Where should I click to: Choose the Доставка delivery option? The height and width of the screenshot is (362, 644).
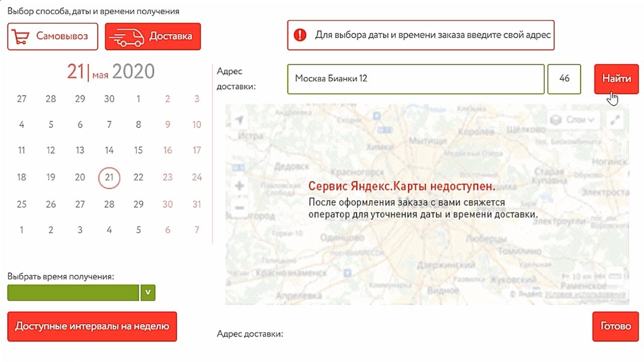click(x=153, y=36)
